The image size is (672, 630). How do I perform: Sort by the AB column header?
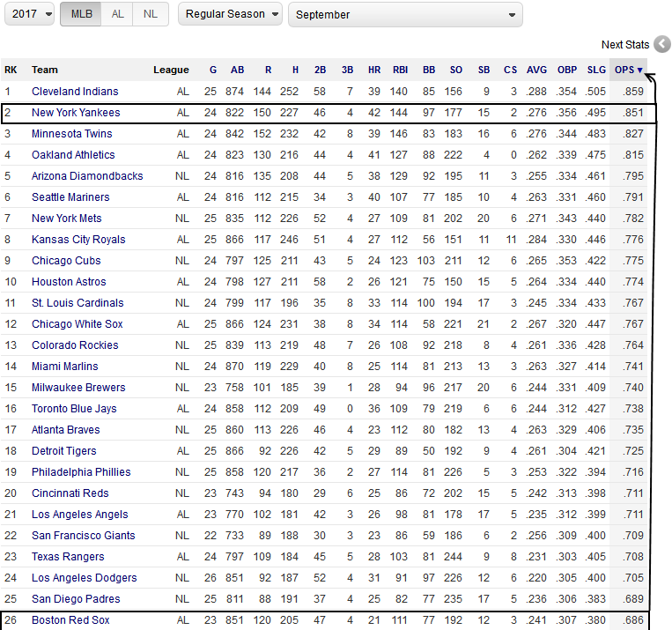238,70
